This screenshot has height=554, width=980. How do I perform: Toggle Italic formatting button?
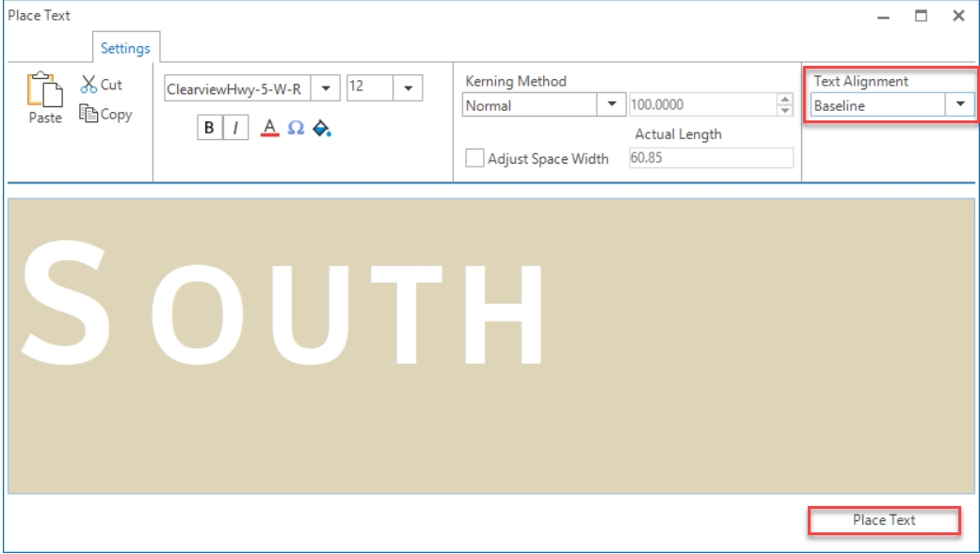coord(234,128)
